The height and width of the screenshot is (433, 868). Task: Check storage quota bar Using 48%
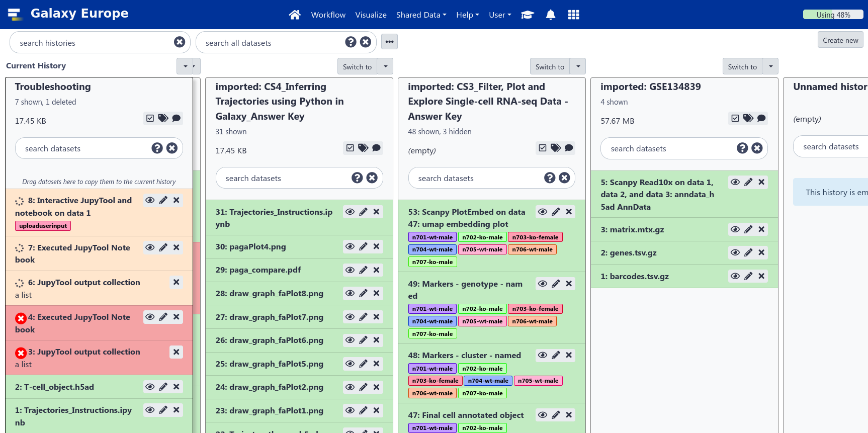pyautogui.click(x=833, y=15)
